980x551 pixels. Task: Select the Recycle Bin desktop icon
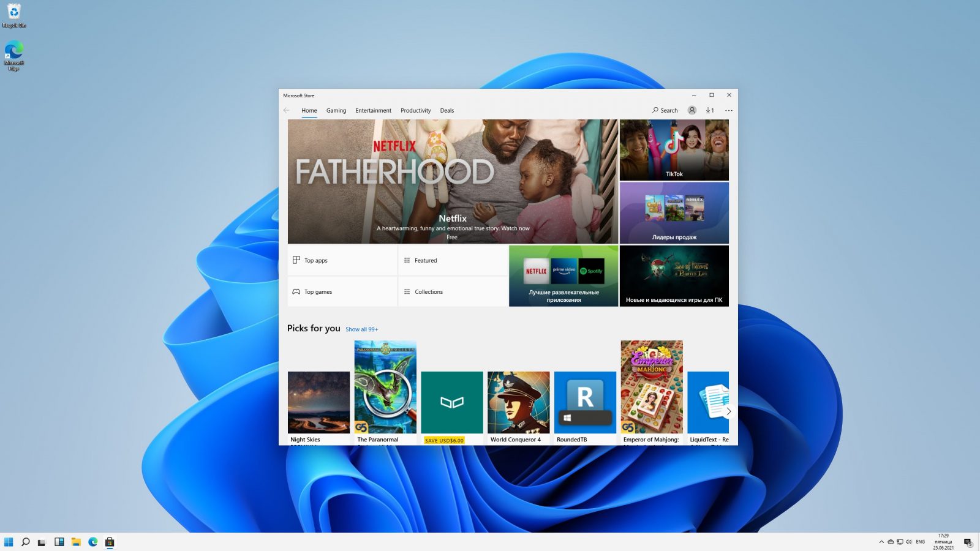tap(14, 15)
